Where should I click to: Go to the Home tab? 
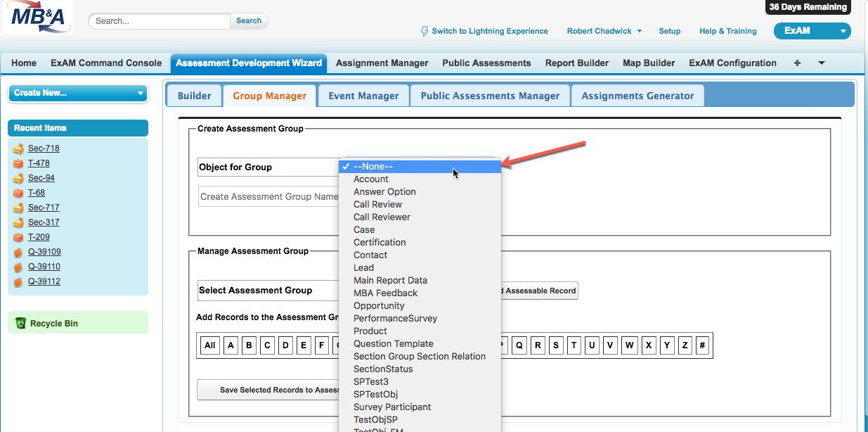coord(24,63)
